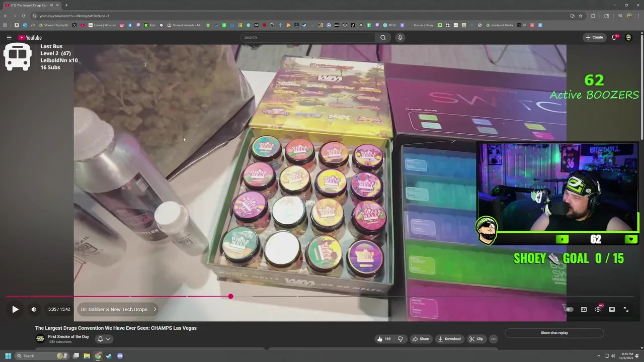
Task: Open the Facebook bookmark icon
Action: 130,25
